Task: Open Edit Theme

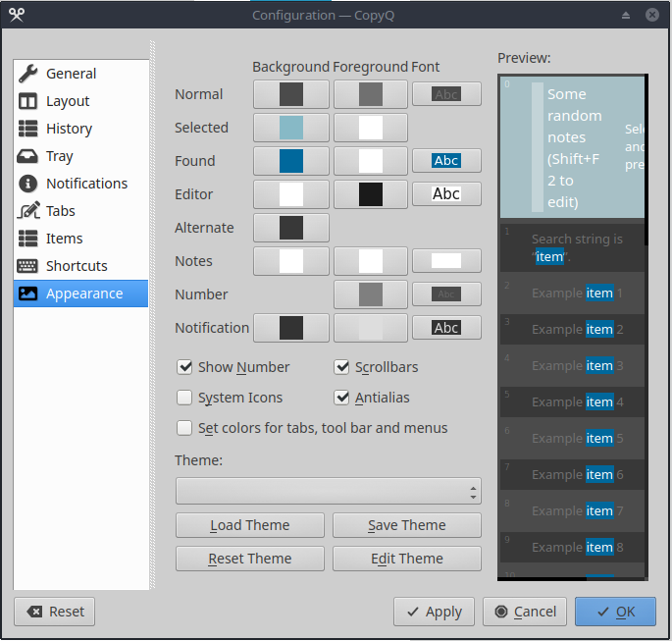Action: (x=407, y=559)
